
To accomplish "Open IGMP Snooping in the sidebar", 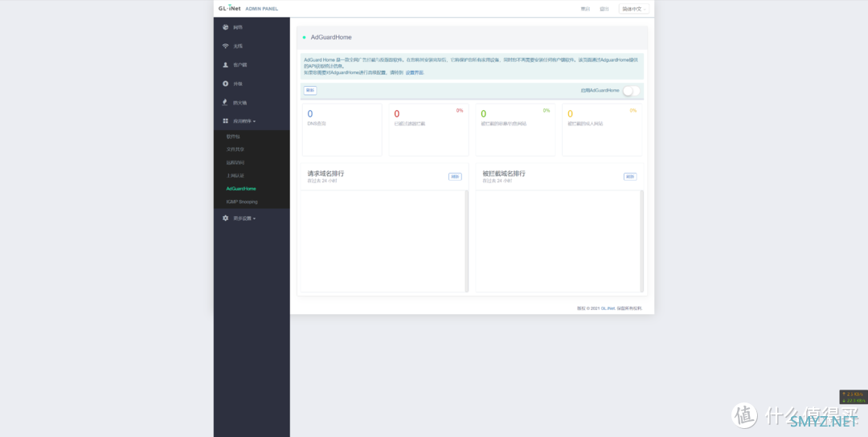I will click(242, 202).
